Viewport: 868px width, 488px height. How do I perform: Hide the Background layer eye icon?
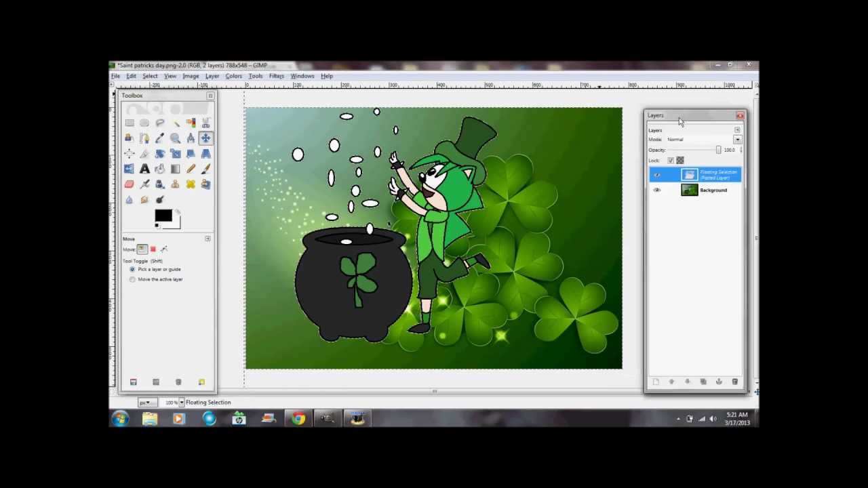click(656, 190)
